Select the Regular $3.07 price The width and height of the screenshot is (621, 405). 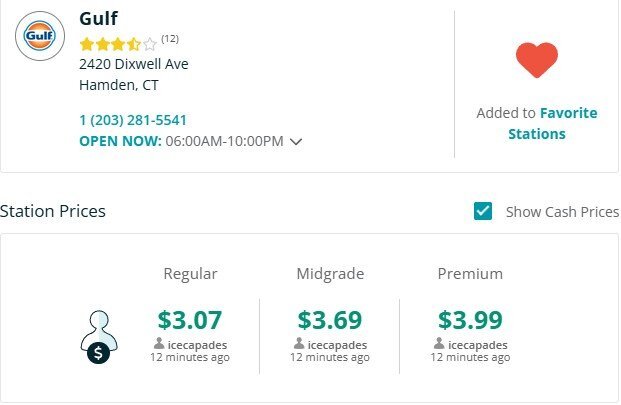[190, 320]
